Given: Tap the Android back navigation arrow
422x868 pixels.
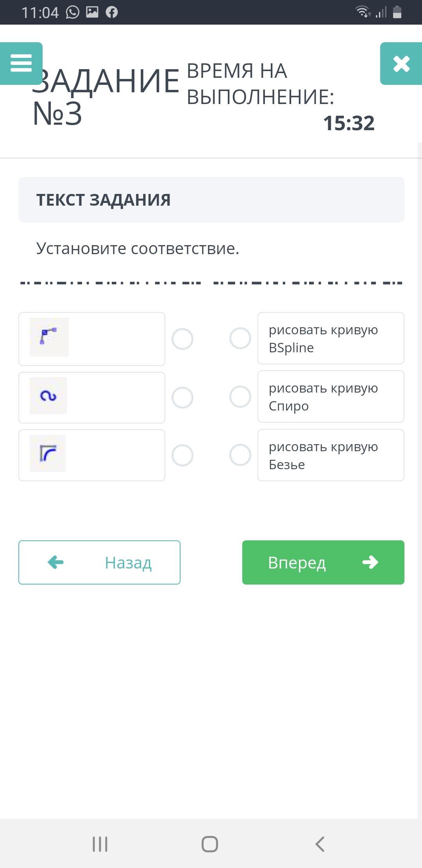Looking at the screenshot, I should [320, 844].
